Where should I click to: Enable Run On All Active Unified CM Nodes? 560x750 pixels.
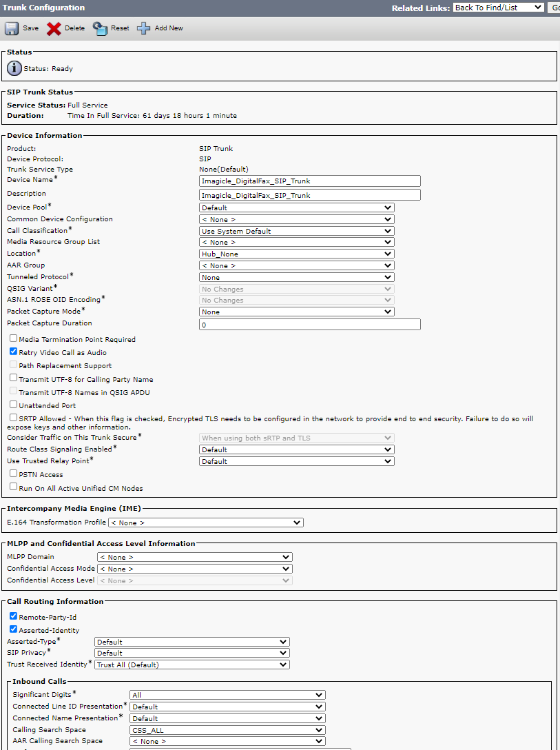(13, 487)
